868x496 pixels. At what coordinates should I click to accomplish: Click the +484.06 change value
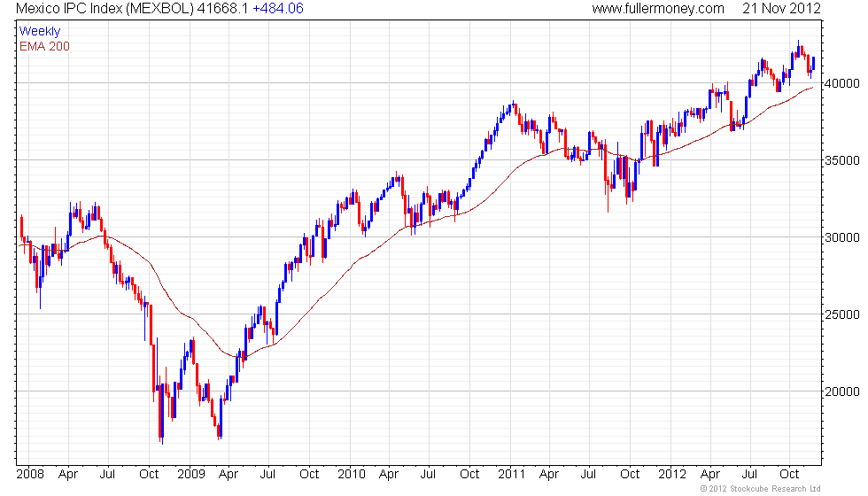pos(278,9)
